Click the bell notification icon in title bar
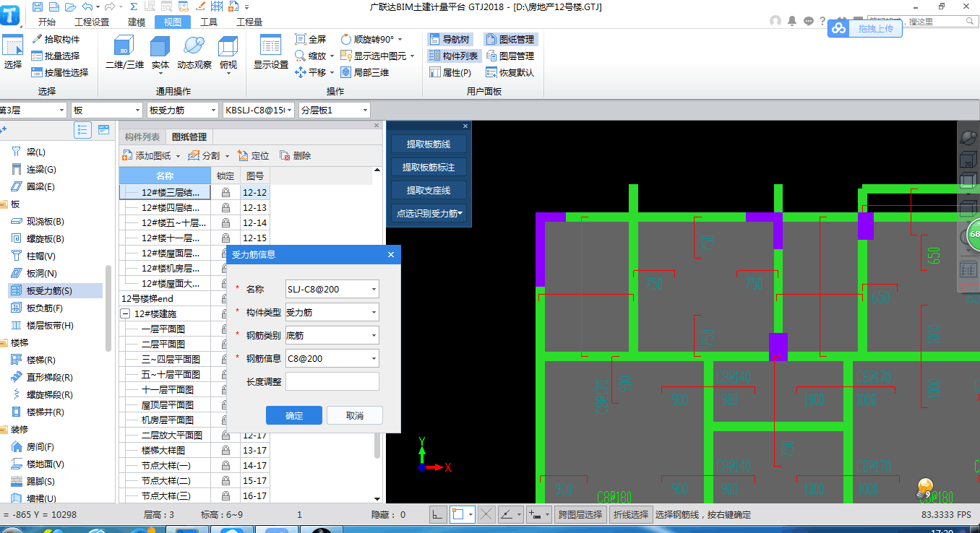The image size is (980, 533). click(793, 21)
